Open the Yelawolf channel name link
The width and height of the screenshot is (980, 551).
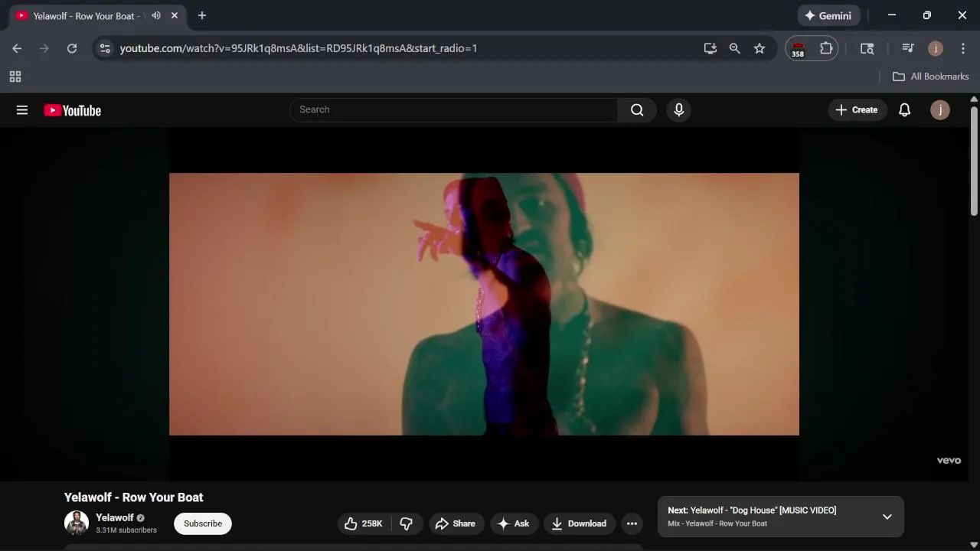click(x=115, y=517)
